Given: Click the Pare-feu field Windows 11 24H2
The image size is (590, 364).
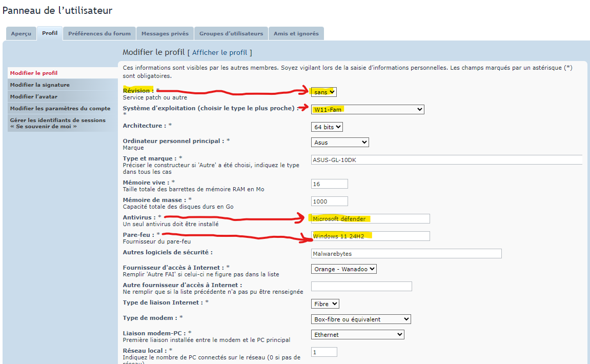Looking at the screenshot, I should click(370, 236).
